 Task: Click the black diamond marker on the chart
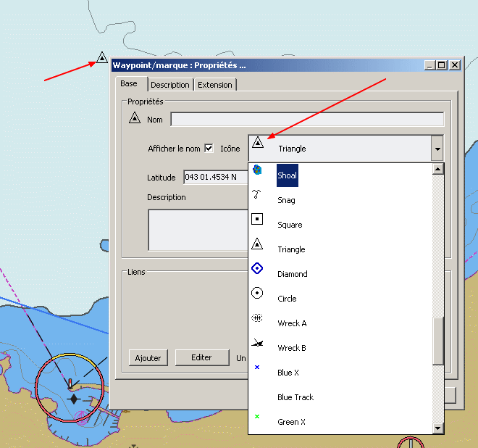click(x=73, y=399)
